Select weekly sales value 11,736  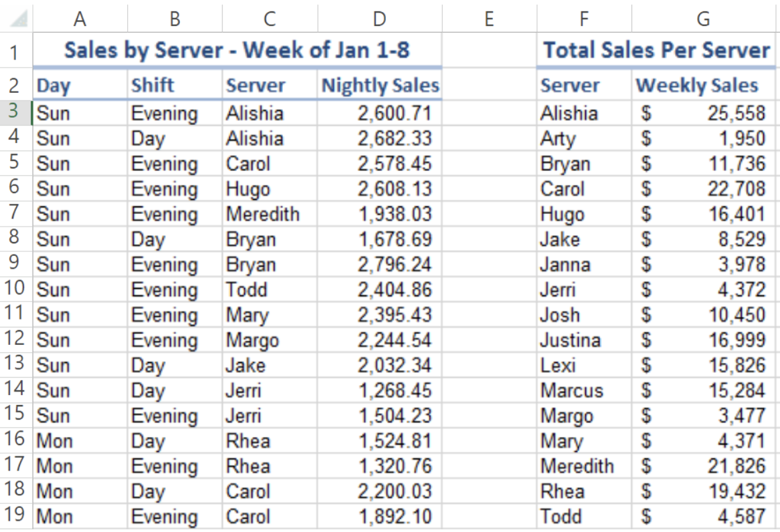click(703, 164)
